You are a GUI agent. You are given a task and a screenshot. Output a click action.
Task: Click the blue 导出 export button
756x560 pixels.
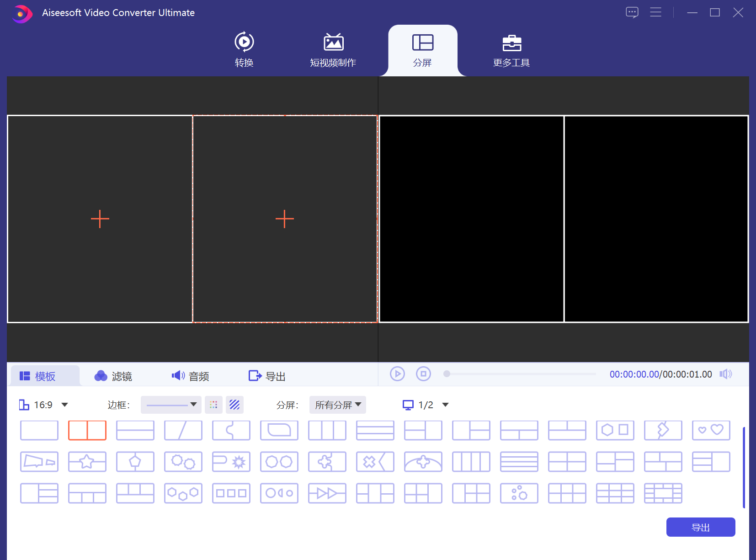pos(700,527)
